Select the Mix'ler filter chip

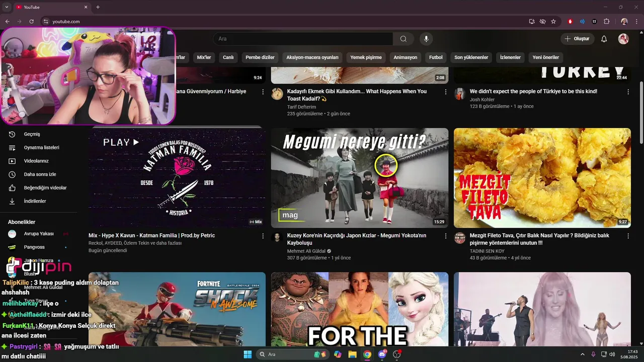[204, 57]
